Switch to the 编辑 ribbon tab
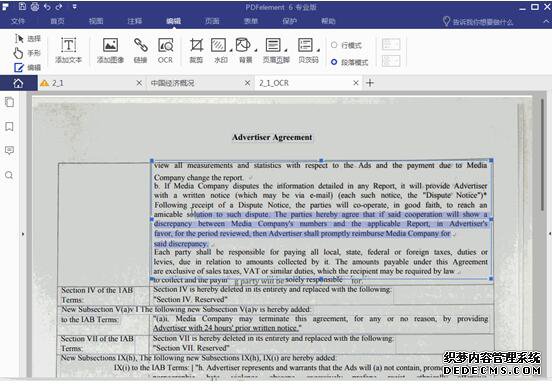 [x=173, y=21]
